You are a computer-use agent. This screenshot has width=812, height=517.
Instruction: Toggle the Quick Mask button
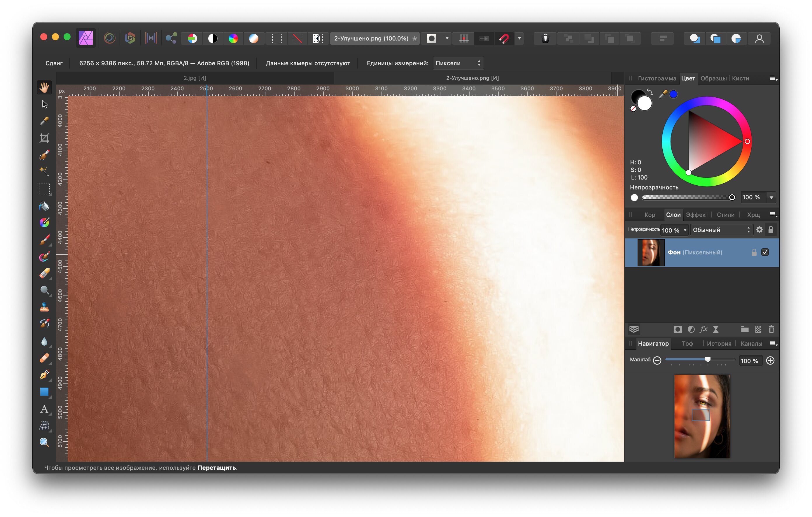pyautogui.click(x=432, y=38)
